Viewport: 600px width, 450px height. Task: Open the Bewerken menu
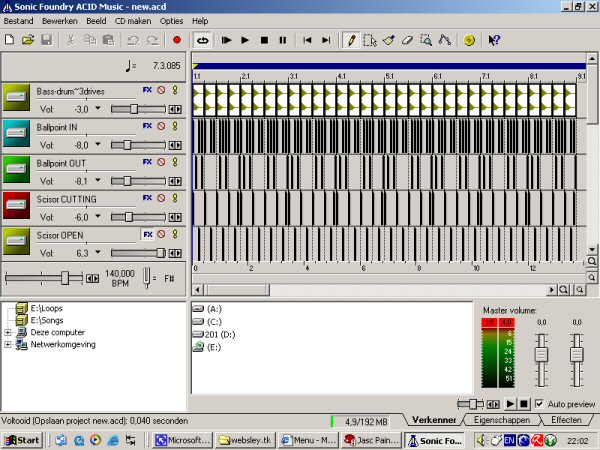point(60,21)
